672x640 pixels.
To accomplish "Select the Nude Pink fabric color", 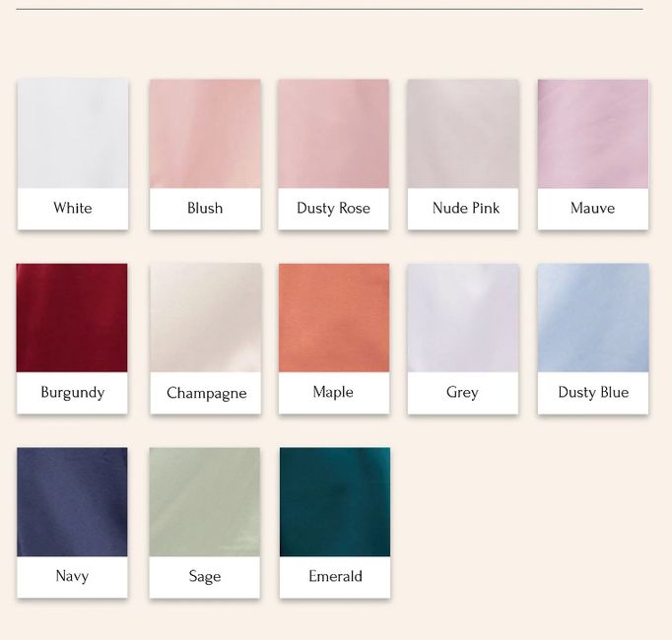I will click(463, 155).
